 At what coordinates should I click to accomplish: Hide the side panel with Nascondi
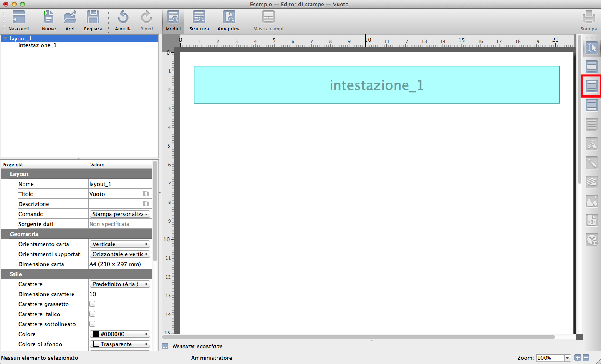tap(19, 18)
